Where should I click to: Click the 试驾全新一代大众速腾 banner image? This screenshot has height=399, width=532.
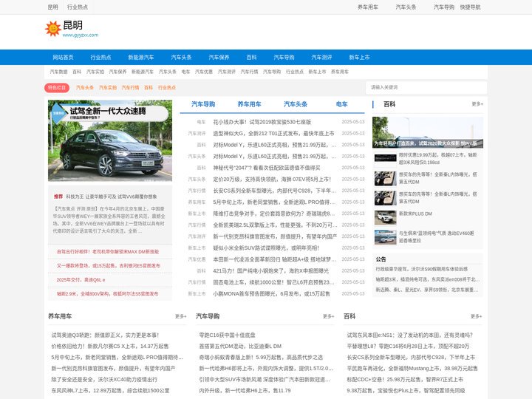(110, 140)
